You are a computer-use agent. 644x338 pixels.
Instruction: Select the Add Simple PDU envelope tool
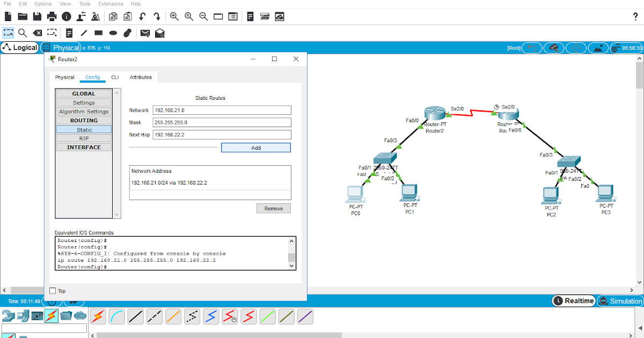[145, 33]
